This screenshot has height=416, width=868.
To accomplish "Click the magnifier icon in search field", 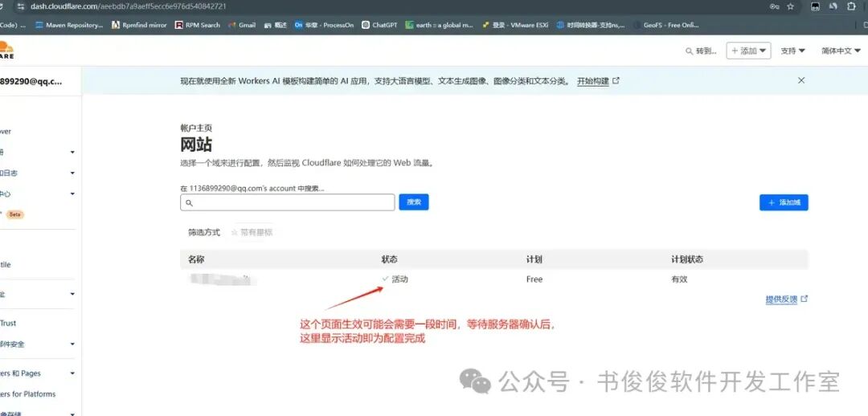I will click(189, 202).
